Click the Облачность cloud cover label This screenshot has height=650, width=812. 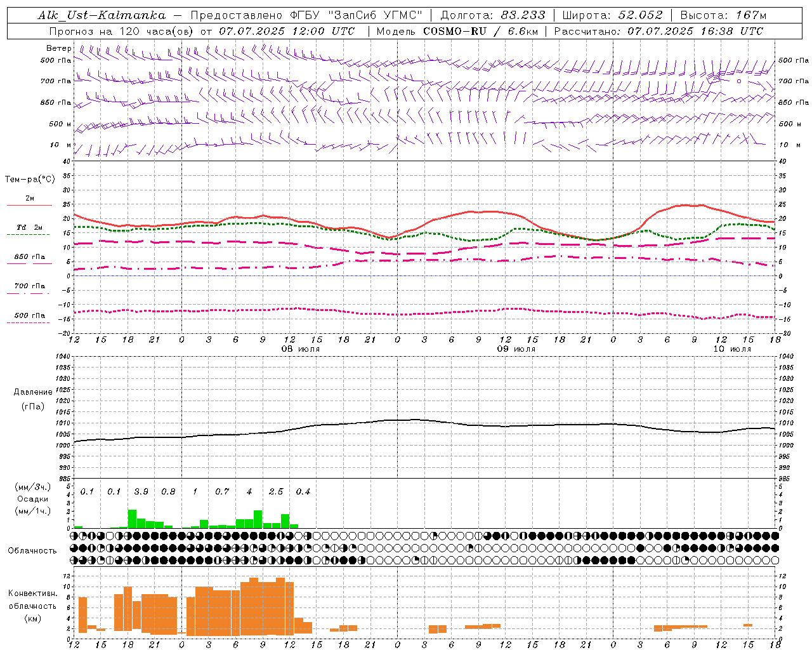point(32,551)
